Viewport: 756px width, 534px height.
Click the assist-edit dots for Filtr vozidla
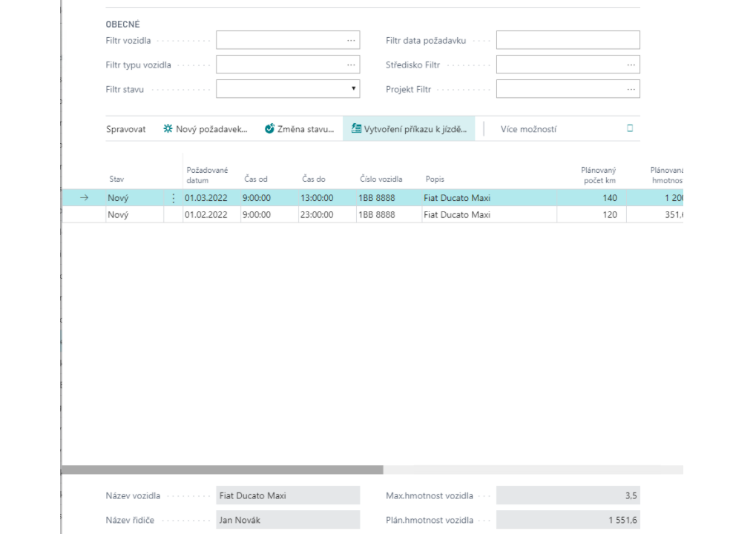351,40
